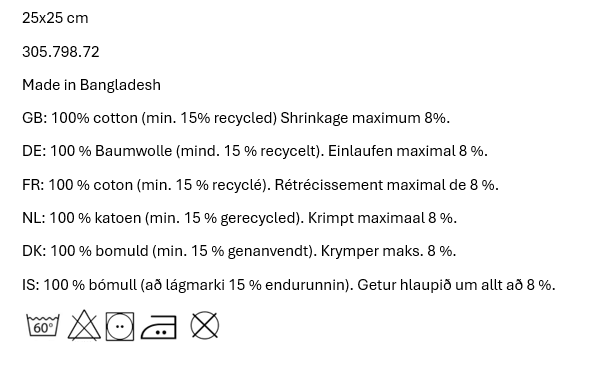This screenshot has height=366, width=589.
Task: Click the IS bómull text line
Action: pos(288,285)
